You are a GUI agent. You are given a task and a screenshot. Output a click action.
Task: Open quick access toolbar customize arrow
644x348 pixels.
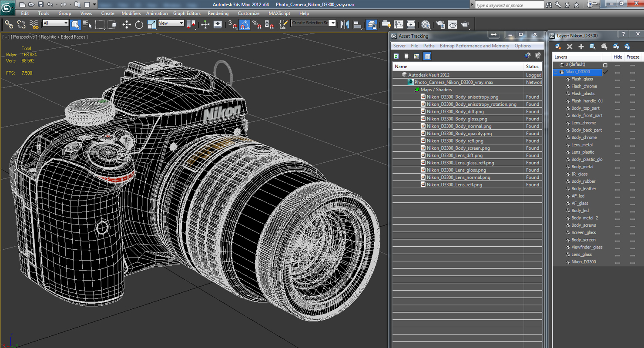pyautogui.click(x=94, y=4)
